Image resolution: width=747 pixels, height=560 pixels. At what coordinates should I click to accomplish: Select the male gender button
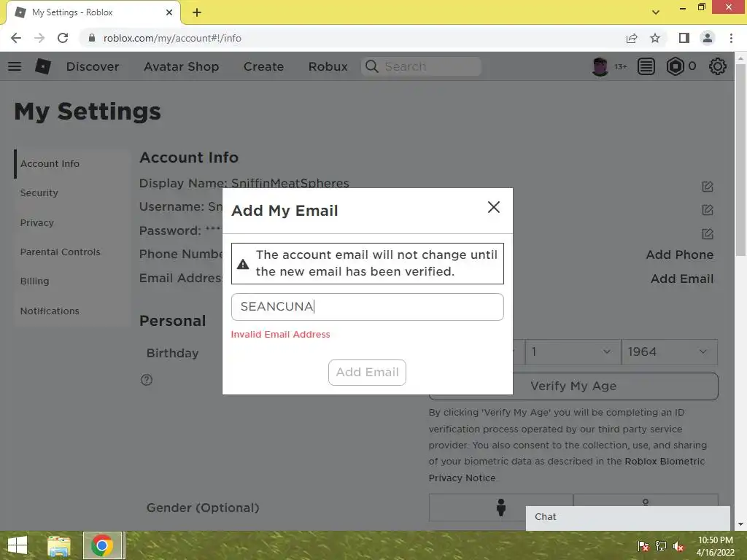tap(500, 507)
